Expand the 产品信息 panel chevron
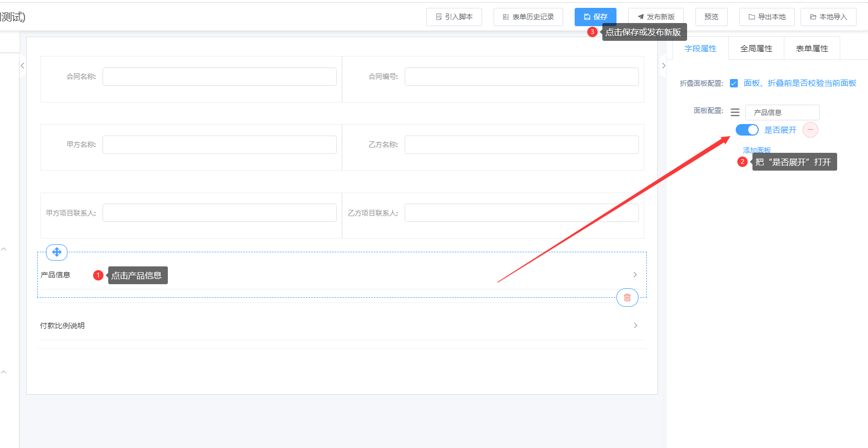 coord(635,275)
